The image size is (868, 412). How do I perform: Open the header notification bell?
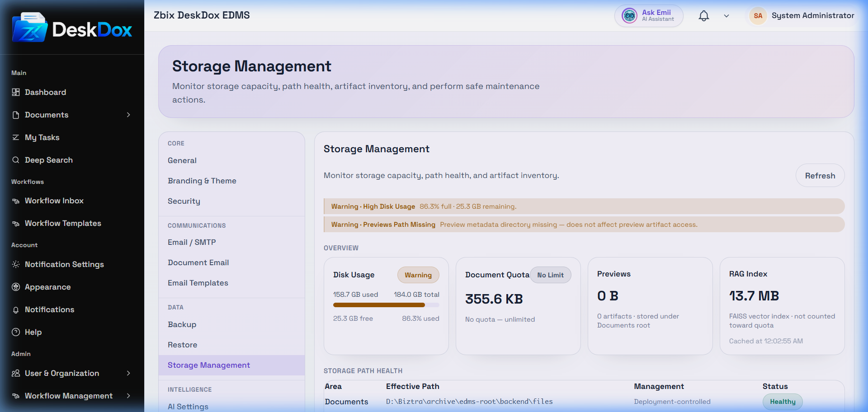[x=704, y=16]
